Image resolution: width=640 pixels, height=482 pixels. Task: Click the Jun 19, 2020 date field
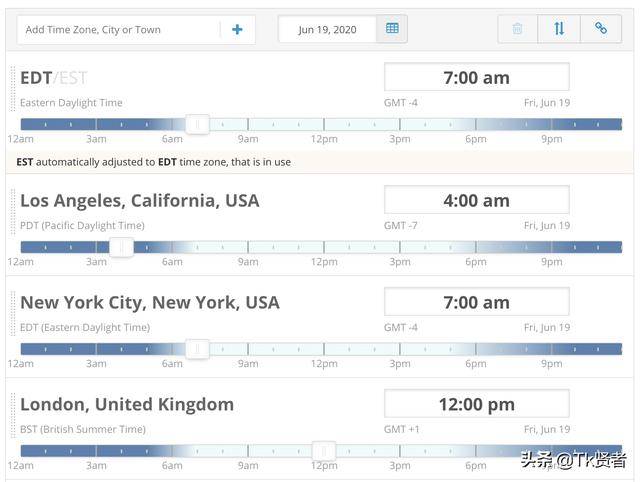(x=327, y=30)
